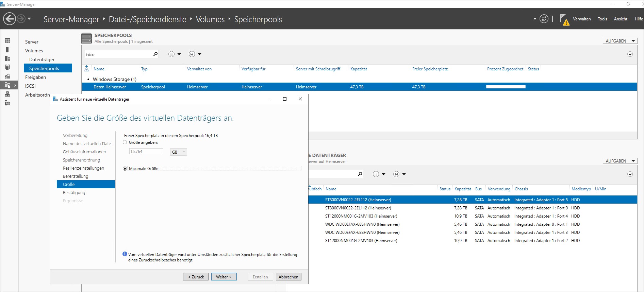This screenshot has height=292, width=644.
Task: Click the Local Server single tower icon
Action: [x=7, y=50]
